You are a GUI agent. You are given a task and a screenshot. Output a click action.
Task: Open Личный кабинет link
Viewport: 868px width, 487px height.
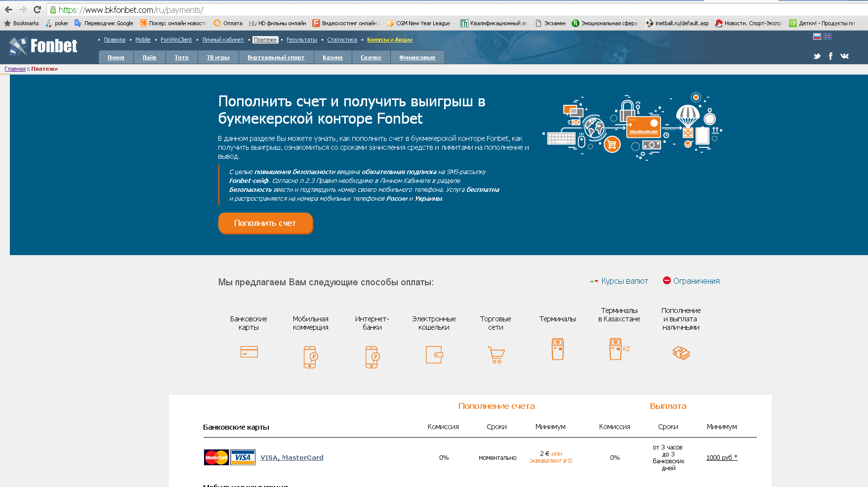223,40
